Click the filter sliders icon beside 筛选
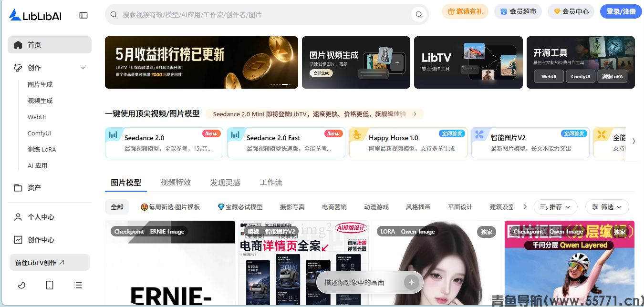Image resolution: width=644 pixels, height=307 pixels. click(x=595, y=207)
